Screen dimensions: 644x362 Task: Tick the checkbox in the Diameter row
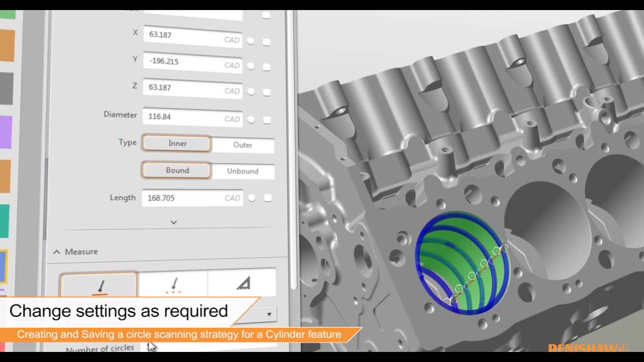click(x=267, y=120)
